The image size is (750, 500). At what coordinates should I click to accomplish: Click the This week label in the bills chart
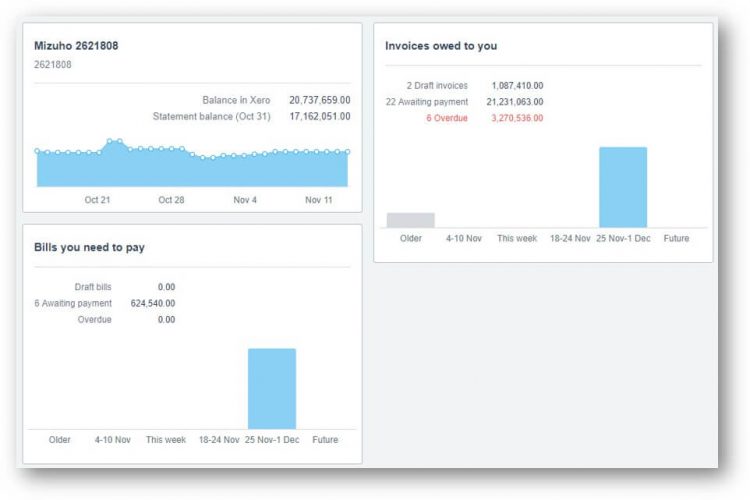pyautogui.click(x=166, y=440)
